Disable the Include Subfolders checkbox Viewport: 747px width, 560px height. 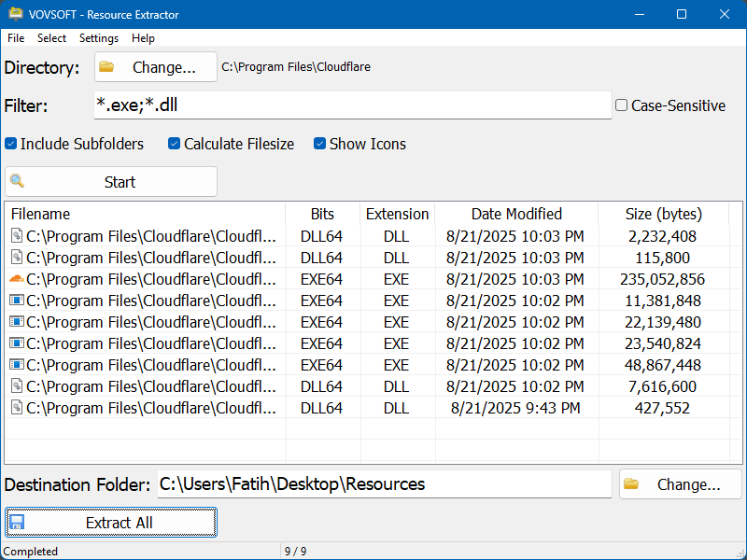[9, 143]
